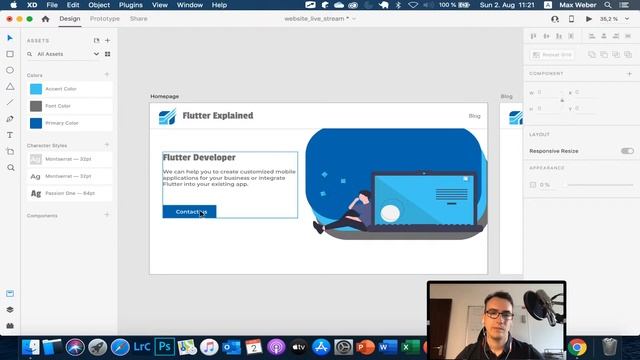
Task: Open Spotlight search in menu bar
Action: pyautogui.click(x=608, y=5)
